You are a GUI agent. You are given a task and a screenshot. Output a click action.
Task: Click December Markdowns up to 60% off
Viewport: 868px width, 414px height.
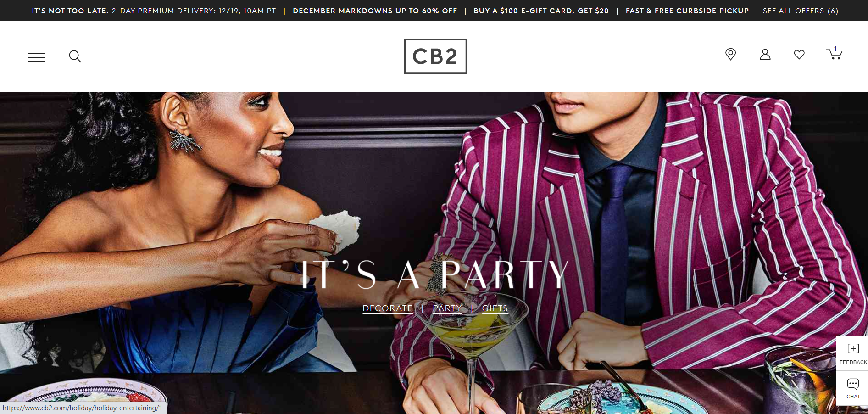(375, 11)
